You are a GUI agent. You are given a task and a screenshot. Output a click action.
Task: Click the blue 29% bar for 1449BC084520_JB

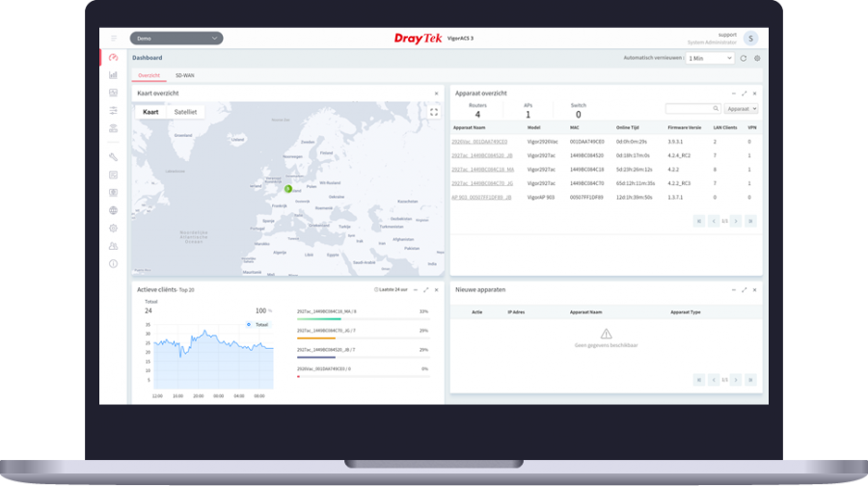pyautogui.click(x=316, y=357)
